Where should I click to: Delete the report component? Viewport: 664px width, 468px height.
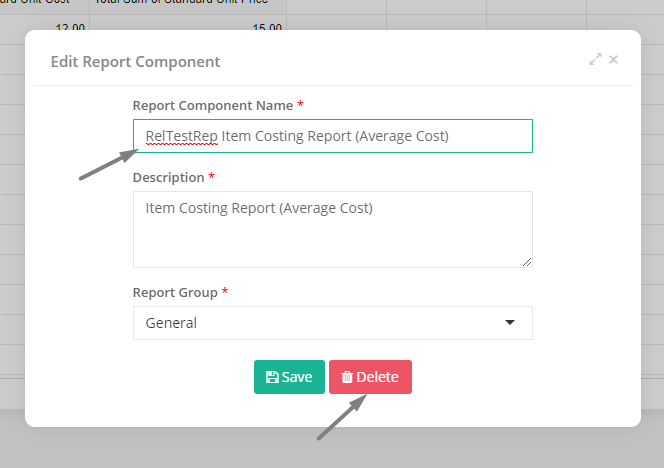370,377
